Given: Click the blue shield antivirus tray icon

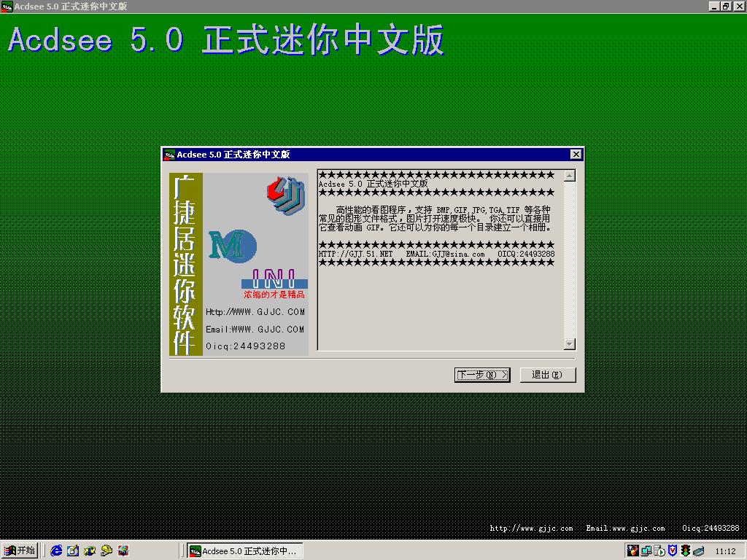Looking at the screenshot, I should click(x=672, y=551).
